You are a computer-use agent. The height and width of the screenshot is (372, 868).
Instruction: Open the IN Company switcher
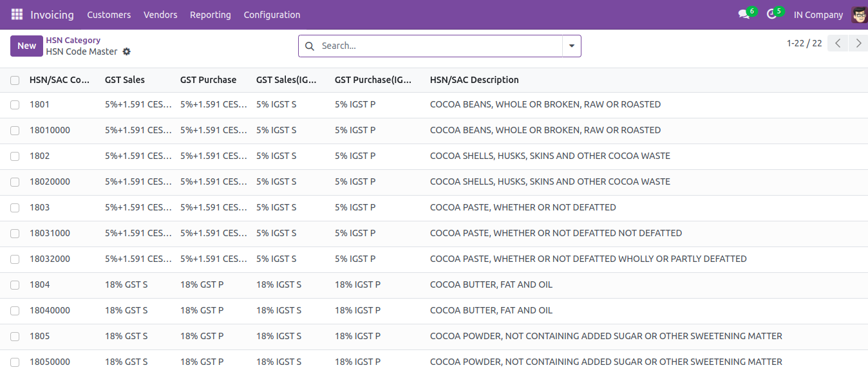(818, 14)
